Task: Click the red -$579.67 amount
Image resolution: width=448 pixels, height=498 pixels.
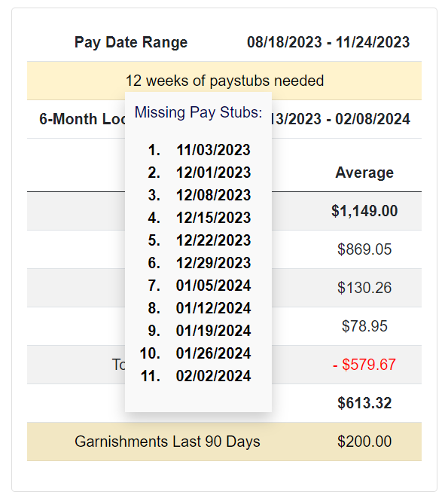Action: (x=364, y=365)
